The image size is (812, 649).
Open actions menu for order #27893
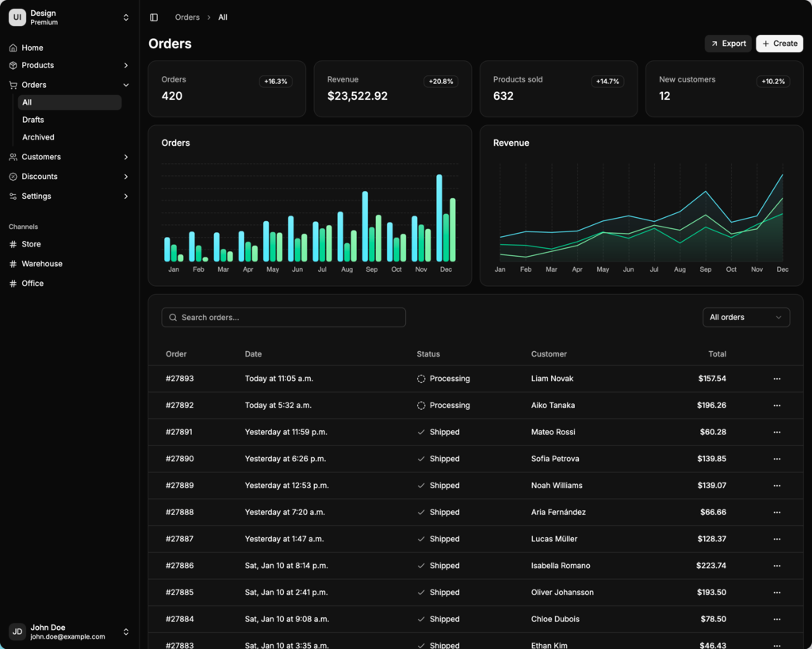[x=776, y=379]
